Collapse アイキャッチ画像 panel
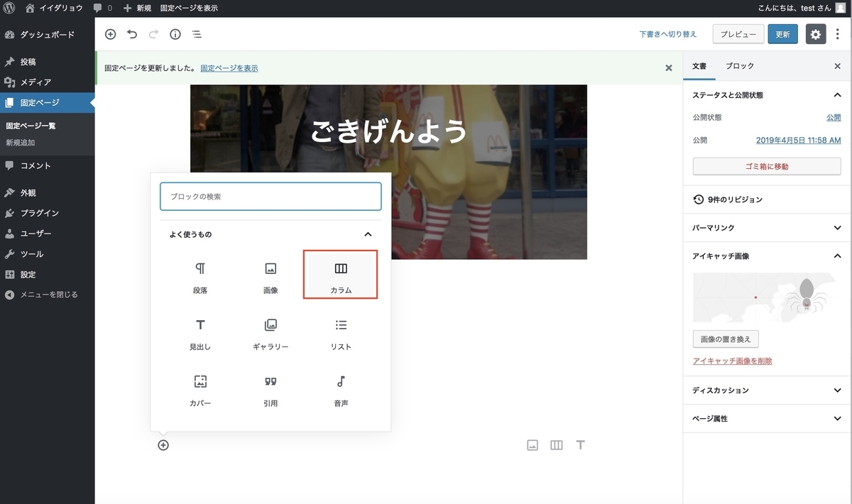 coord(767,256)
